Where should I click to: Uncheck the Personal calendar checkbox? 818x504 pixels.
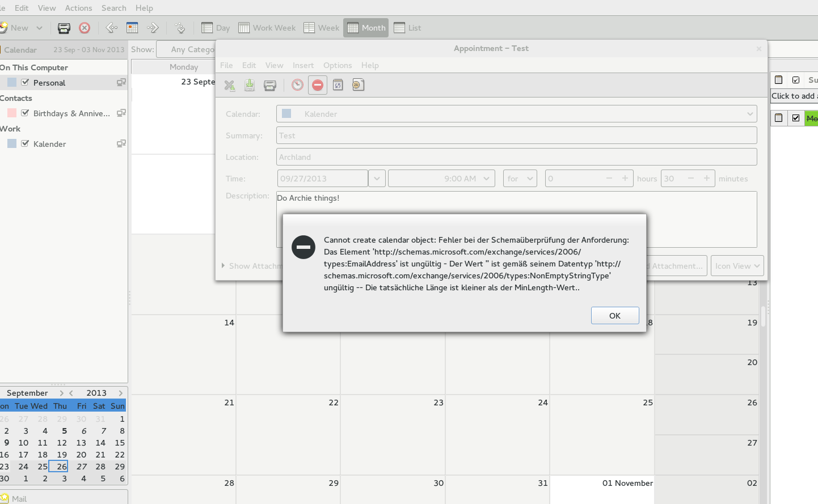click(25, 82)
